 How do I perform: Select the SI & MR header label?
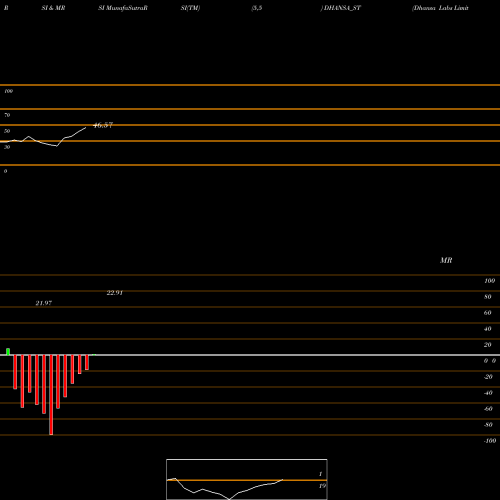pyautogui.click(x=53, y=8)
